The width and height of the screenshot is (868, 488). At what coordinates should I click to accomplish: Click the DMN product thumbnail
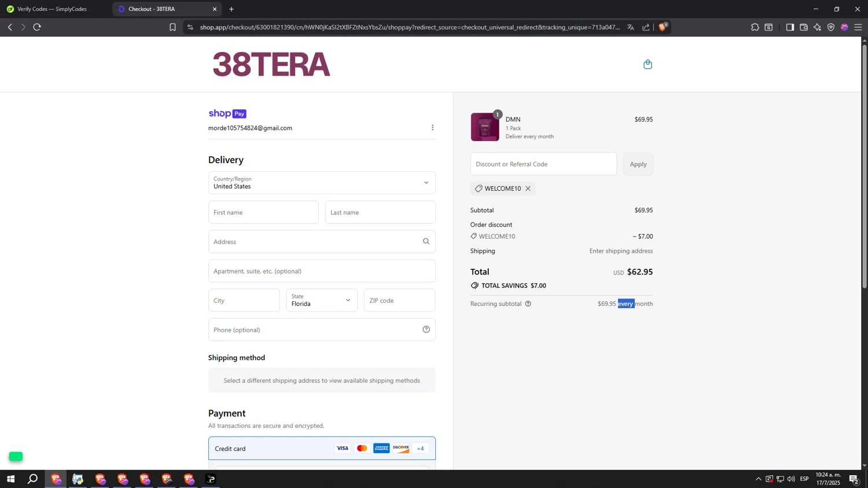coord(485,127)
